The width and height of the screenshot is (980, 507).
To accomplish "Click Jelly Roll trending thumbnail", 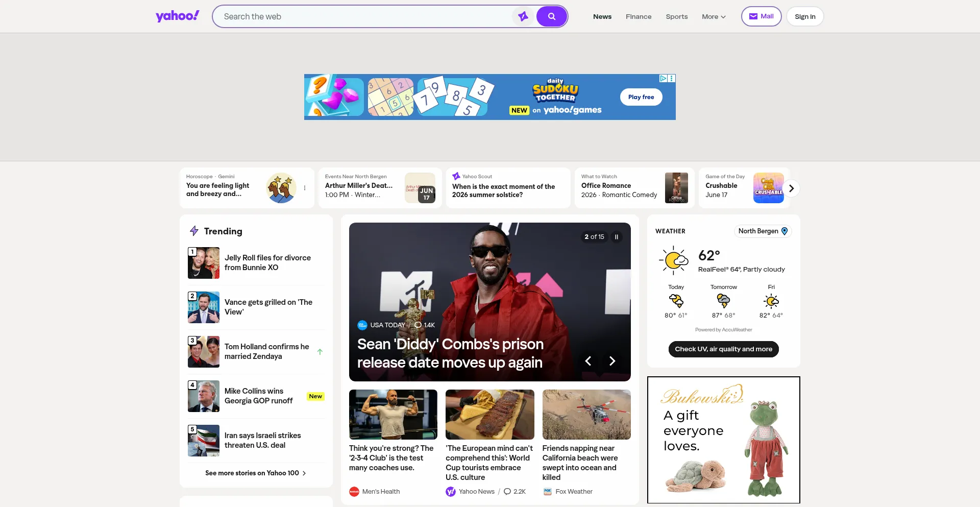I will [x=204, y=263].
